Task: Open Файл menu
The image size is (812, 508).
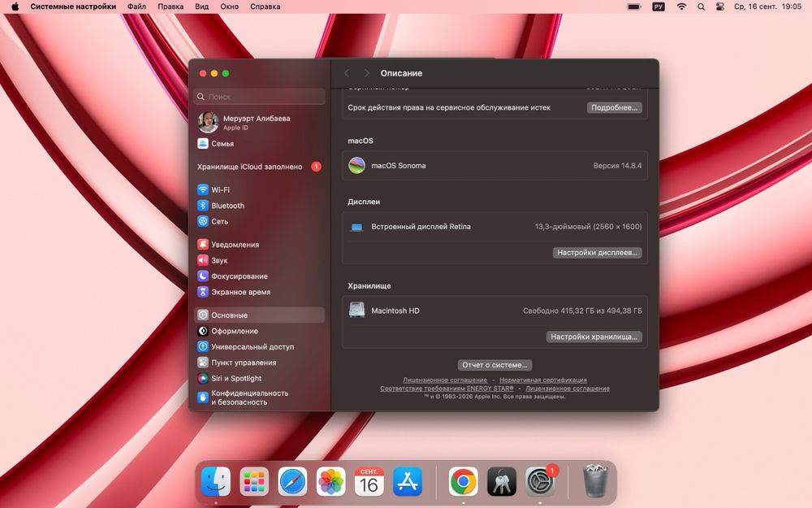Action: (136, 7)
